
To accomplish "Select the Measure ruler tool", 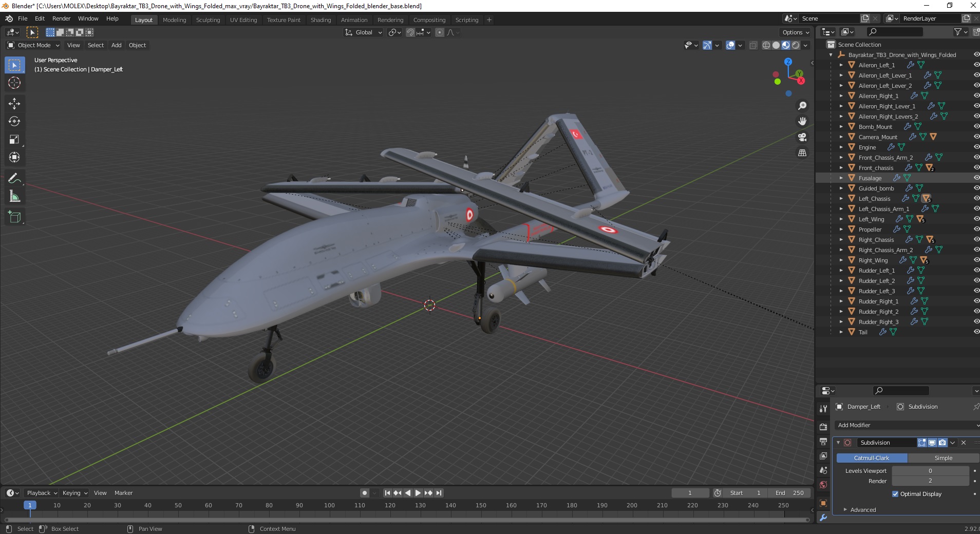I will coord(14,196).
